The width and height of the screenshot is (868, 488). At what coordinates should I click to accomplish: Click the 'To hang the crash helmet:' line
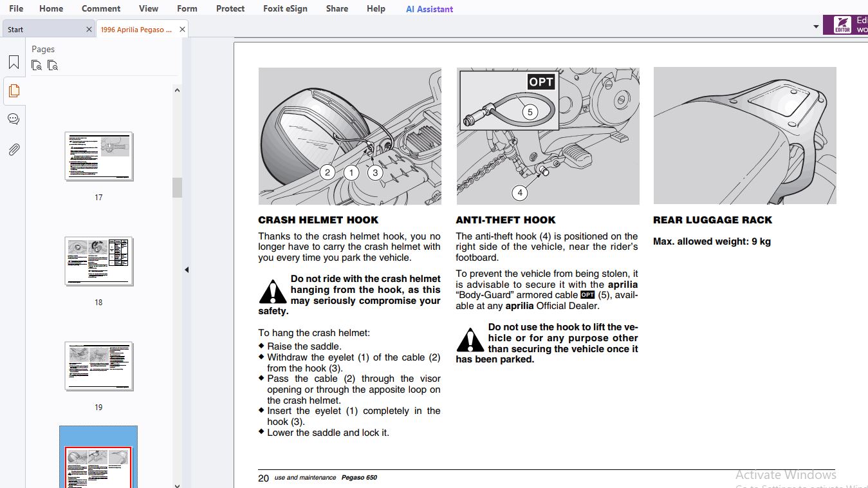314,333
